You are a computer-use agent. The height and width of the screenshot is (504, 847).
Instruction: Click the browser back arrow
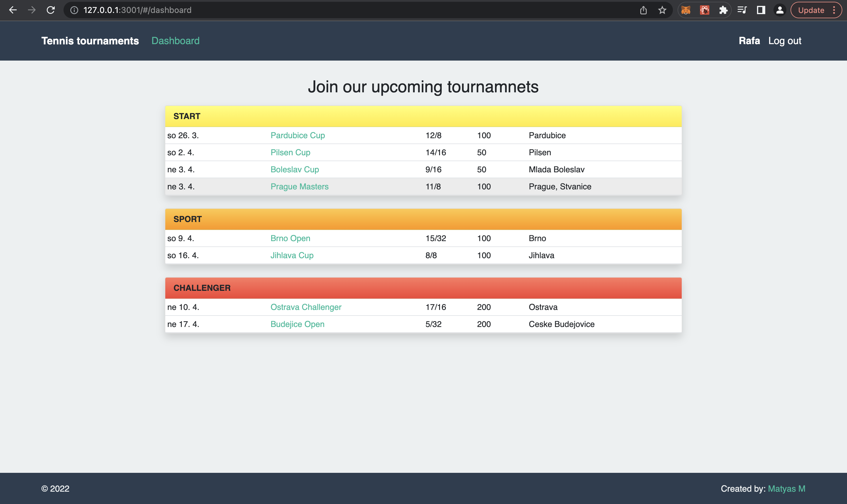(x=13, y=10)
